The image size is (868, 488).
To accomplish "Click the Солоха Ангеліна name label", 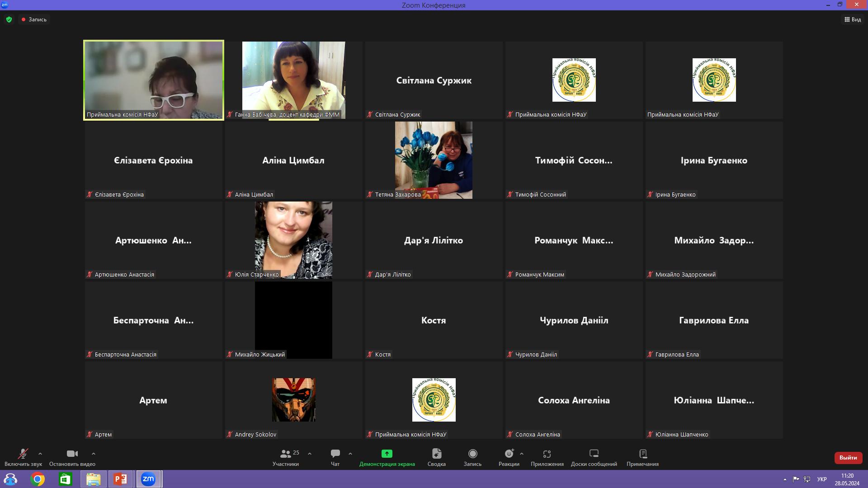I will pos(538,435).
